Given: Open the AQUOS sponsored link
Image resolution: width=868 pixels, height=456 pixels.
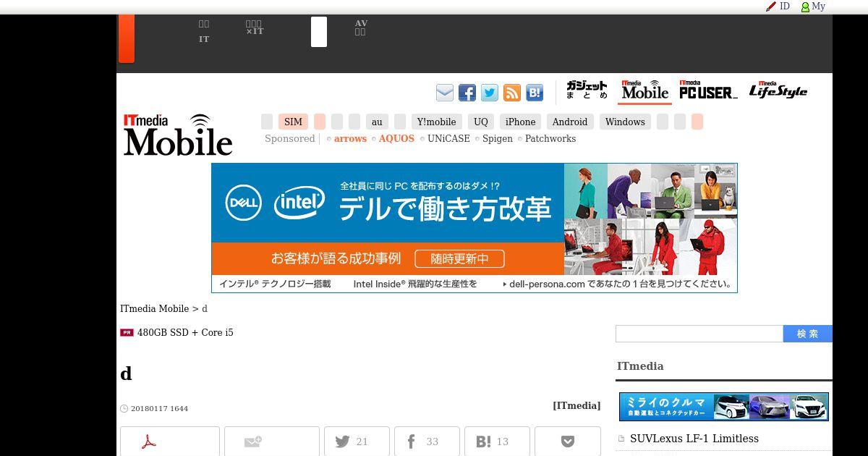Looking at the screenshot, I should [x=396, y=138].
